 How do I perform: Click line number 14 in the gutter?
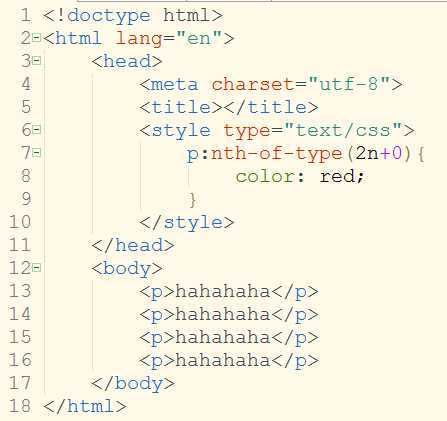20,314
